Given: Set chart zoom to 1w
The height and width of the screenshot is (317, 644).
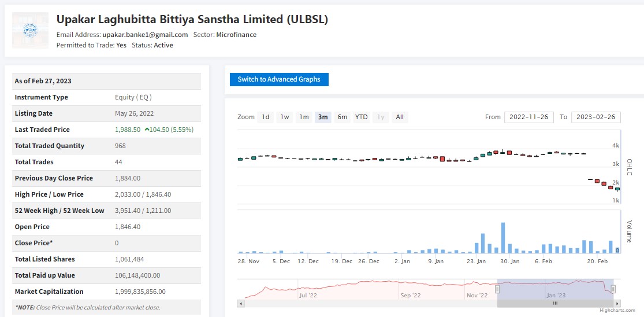Looking at the screenshot, I should click(285, 117).
